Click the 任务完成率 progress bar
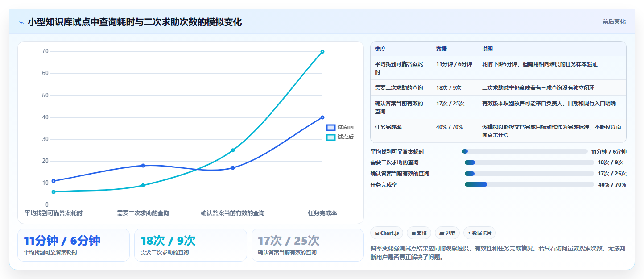 point(529,184)
